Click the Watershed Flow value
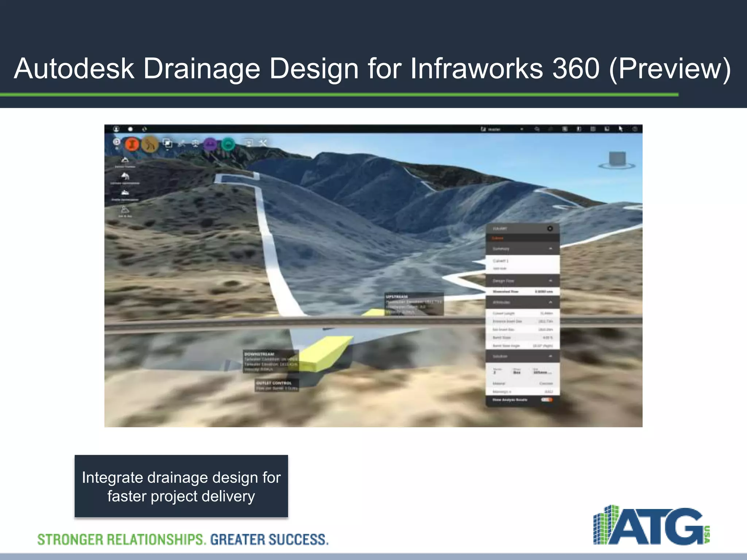Image resolution: width=747 pixels, height=560 pixels. (544, 292)
